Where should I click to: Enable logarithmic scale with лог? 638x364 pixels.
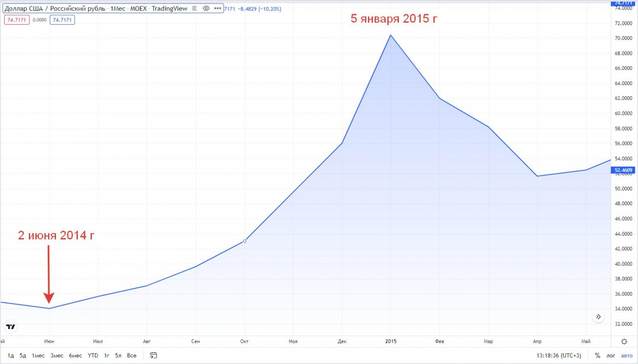(611, 355)
